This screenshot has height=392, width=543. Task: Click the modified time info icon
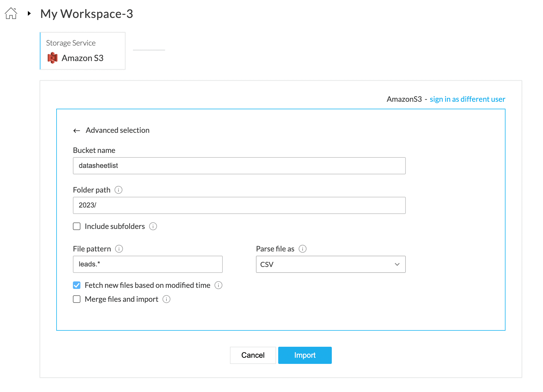[218, 285]
